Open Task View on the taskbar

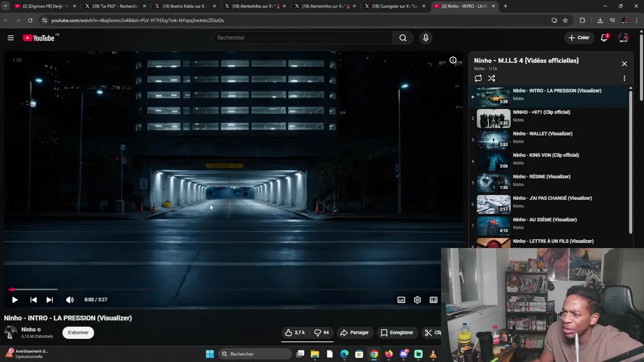click(300, 354)
